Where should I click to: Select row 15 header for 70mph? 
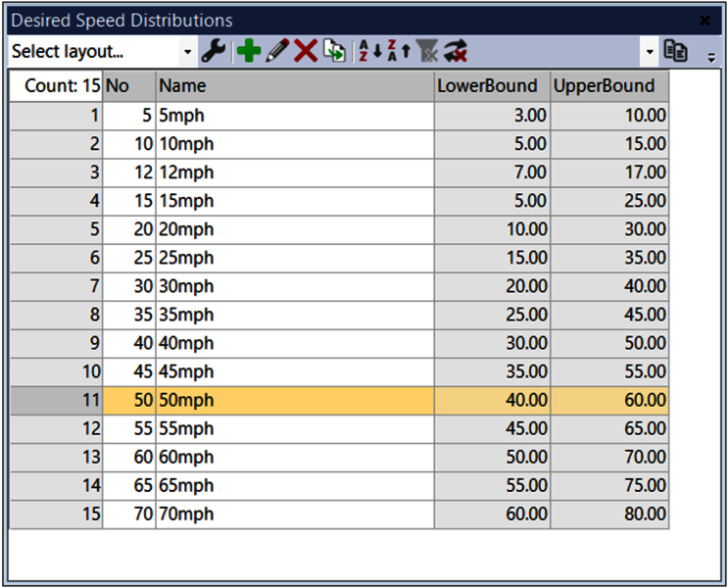56,514
